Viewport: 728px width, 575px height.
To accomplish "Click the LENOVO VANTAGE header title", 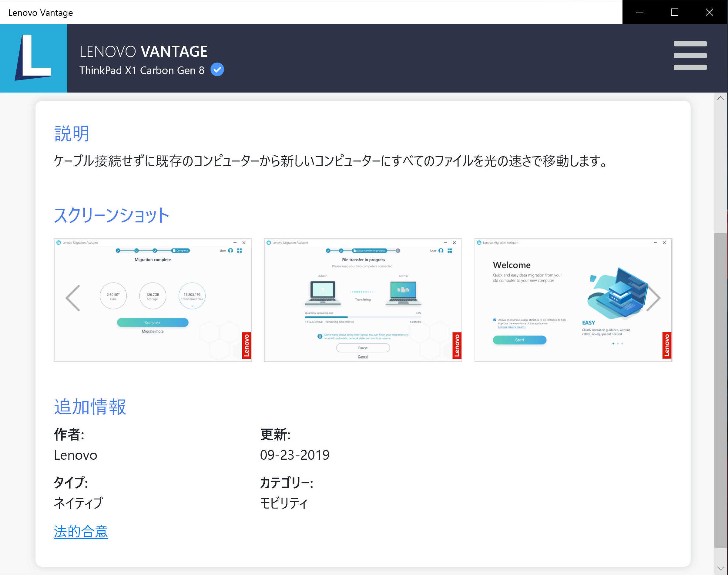I will point(143,51).
